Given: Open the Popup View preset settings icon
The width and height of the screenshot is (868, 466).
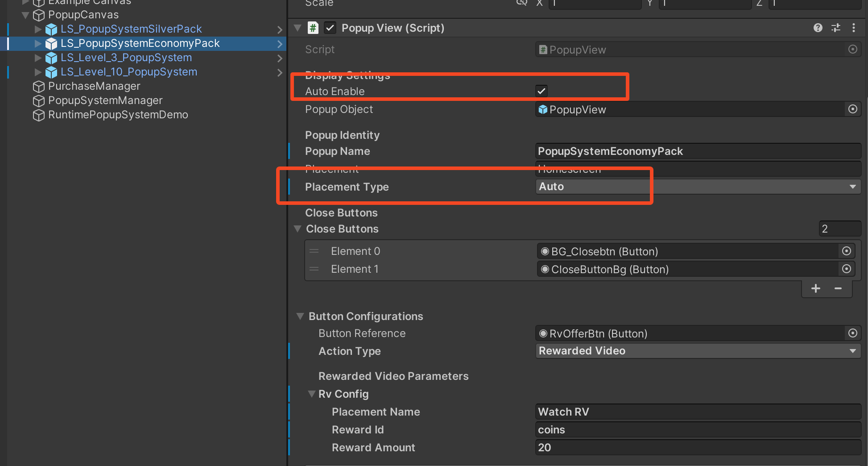Looking at the screenshot, I should [x=835, y=28].
